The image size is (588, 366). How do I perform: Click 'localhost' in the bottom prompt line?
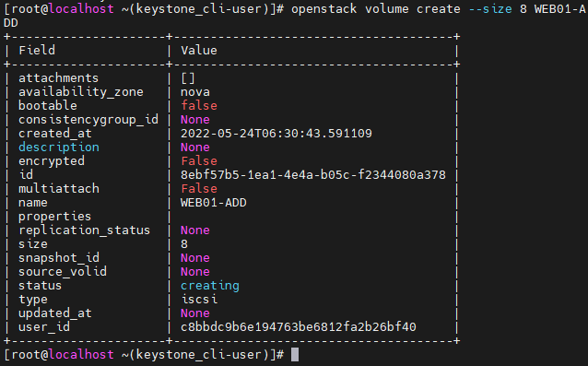click(81, 354)
